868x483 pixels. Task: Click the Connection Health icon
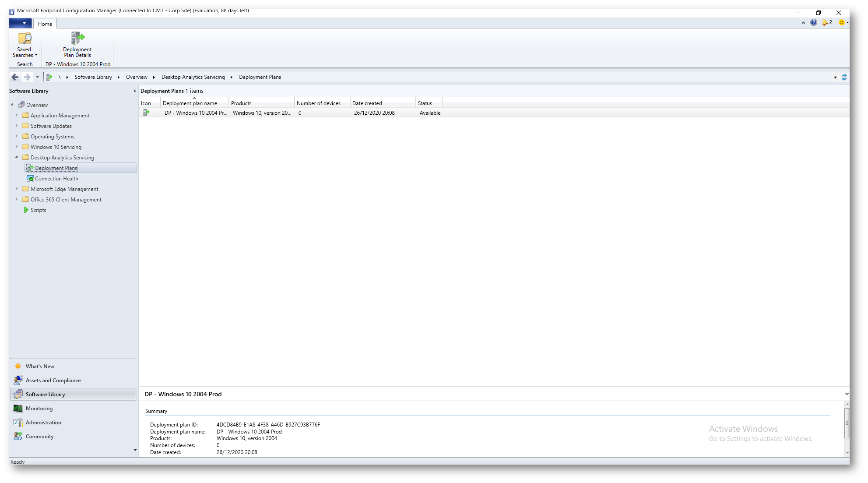pyautogui.click(x=30, y=179)
